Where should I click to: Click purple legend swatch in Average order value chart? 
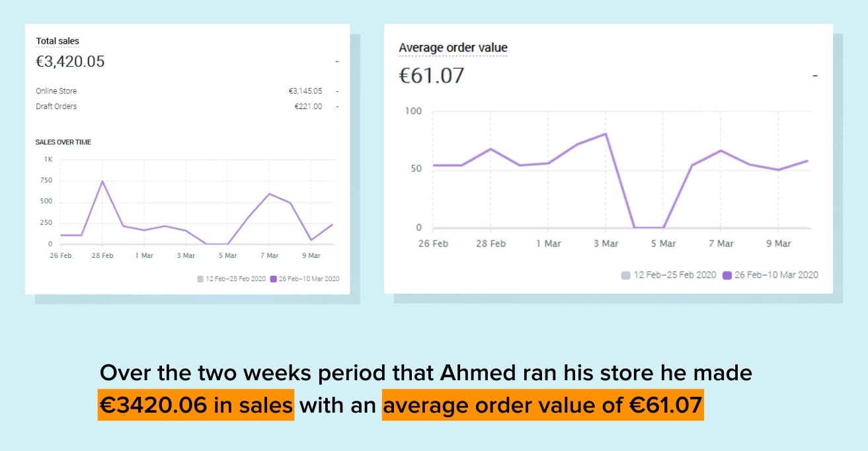(727, 275)
